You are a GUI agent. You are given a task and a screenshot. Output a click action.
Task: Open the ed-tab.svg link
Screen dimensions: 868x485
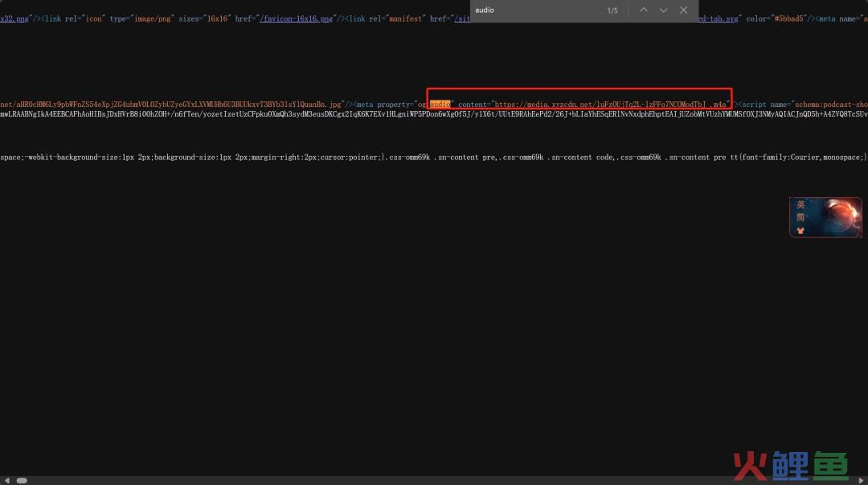tap(718, 18)
